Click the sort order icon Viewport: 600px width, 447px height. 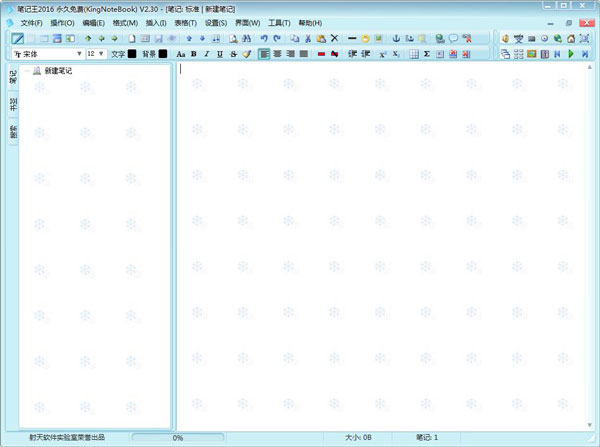216,38
